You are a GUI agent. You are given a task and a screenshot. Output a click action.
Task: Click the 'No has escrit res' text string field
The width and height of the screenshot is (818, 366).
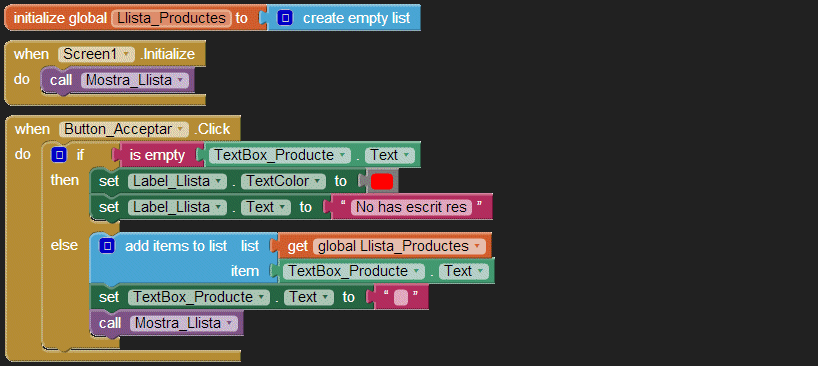412,207
